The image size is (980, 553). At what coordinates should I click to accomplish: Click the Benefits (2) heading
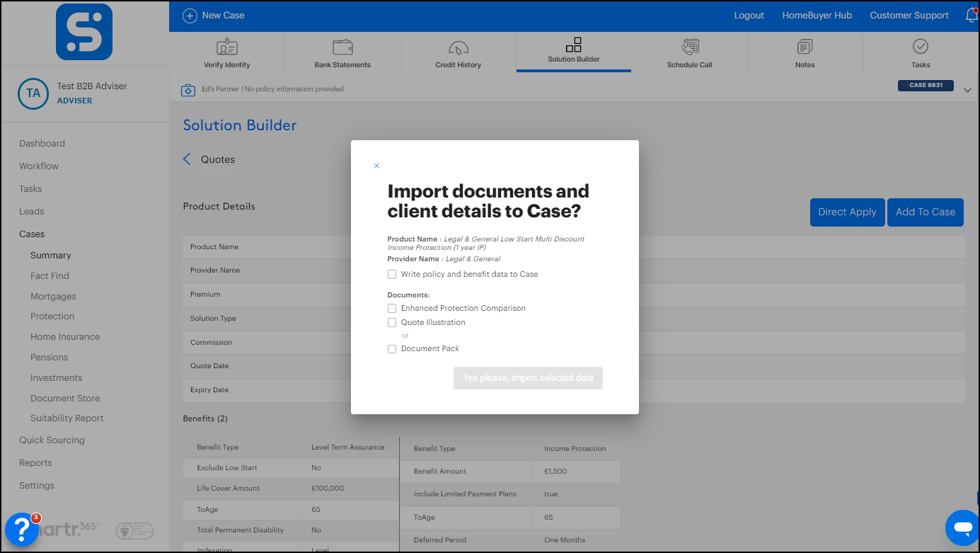(x=205, y=419)
